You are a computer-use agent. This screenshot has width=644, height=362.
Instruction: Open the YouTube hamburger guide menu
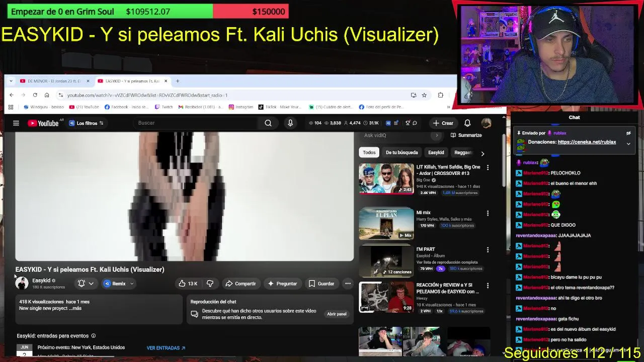tap(16, 123)
